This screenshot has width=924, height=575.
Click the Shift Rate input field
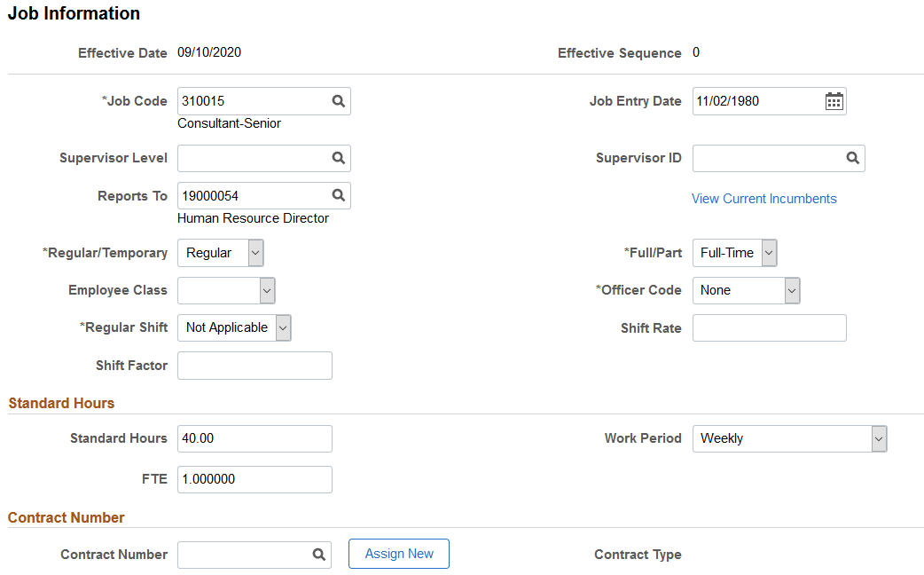coord(770,328)
